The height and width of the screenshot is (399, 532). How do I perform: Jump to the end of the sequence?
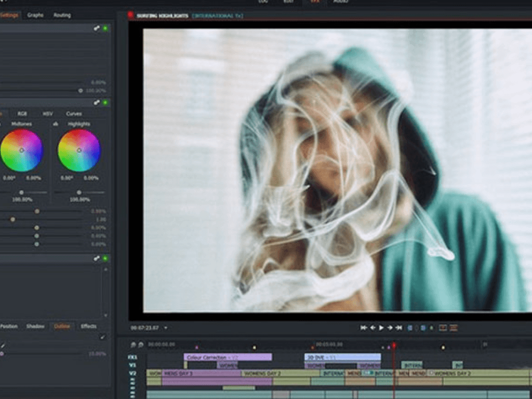pyautogui.click(x=398, y=328)
